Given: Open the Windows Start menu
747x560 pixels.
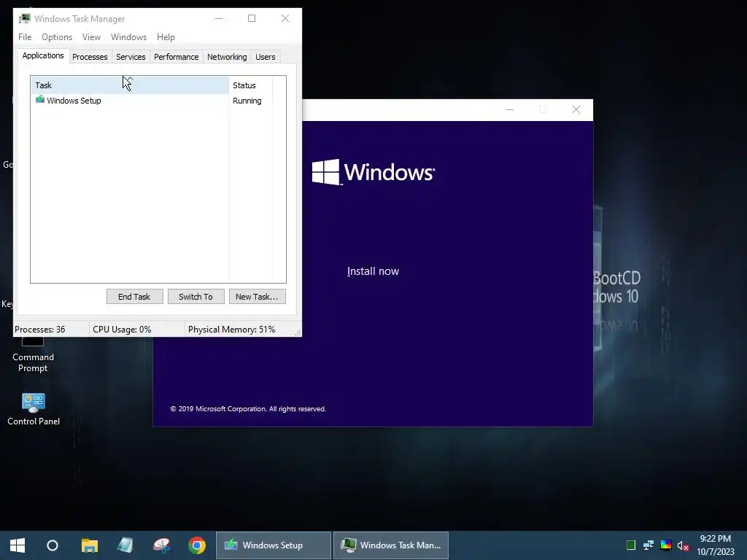Looking at the screenshot, I should point(18,545).
